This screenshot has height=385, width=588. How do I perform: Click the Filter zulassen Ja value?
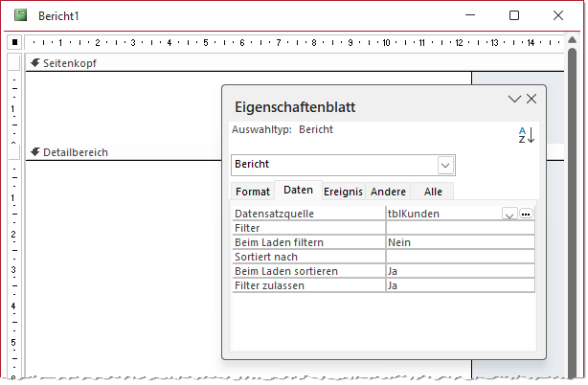tap(459, 285)
